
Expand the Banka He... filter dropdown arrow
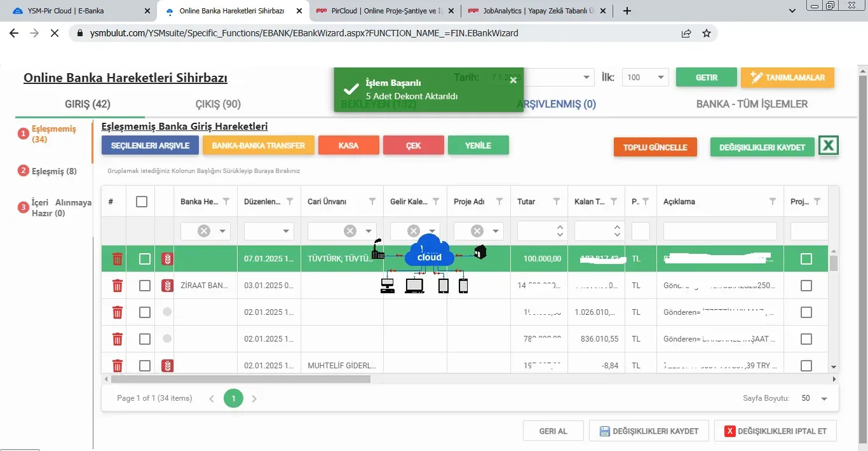coord(222,231)
